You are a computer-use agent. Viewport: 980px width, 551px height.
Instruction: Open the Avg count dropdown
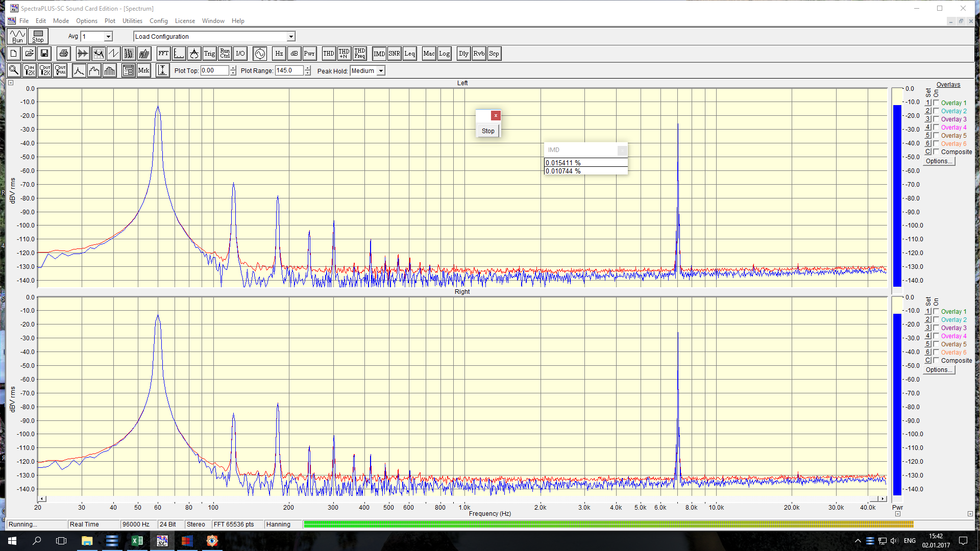108,37
